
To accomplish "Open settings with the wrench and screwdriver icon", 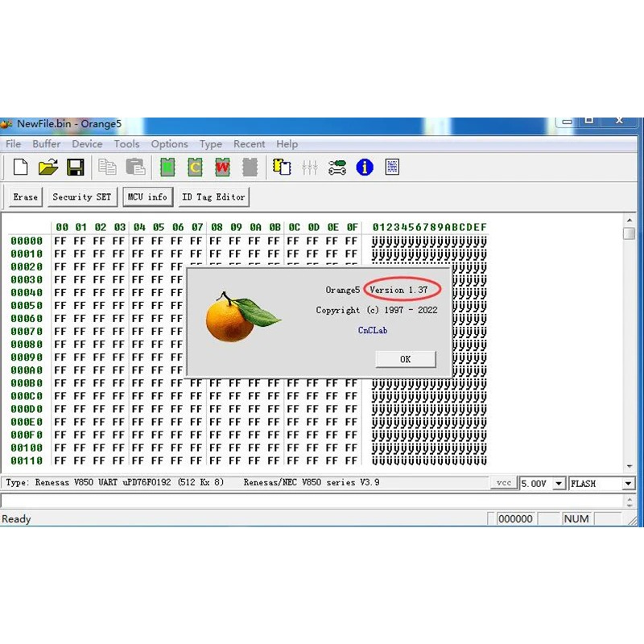I will tap(337, 167).
